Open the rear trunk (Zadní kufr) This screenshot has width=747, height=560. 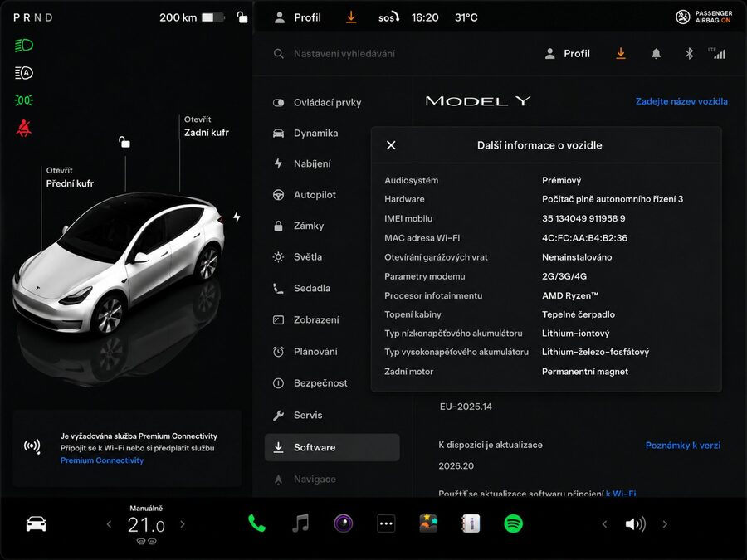point(207,126)
